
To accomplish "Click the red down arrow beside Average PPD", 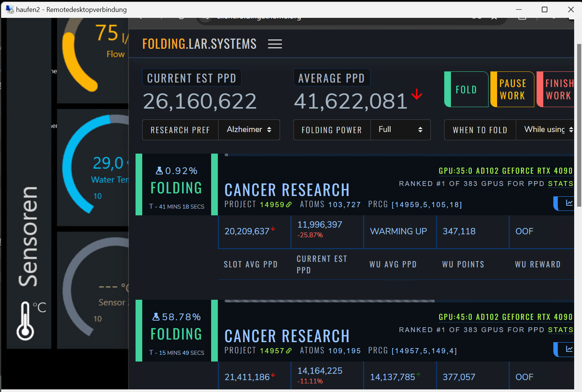I will point(417,94).
